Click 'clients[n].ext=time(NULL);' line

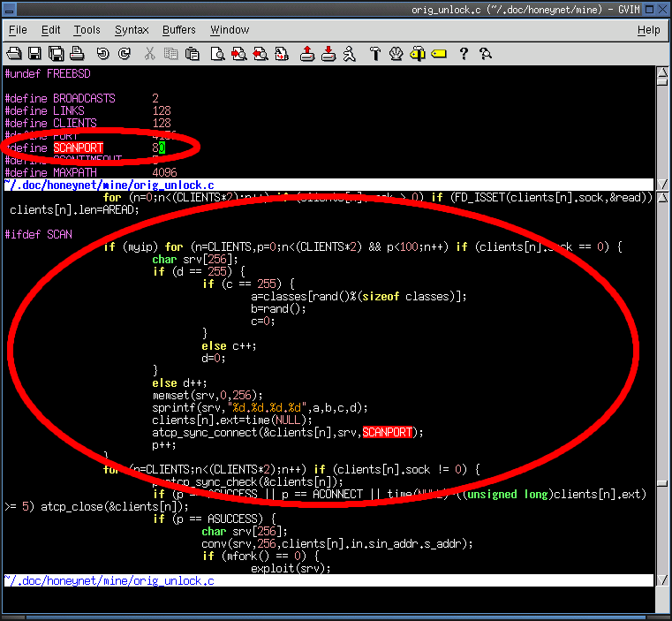click(232, 420)
